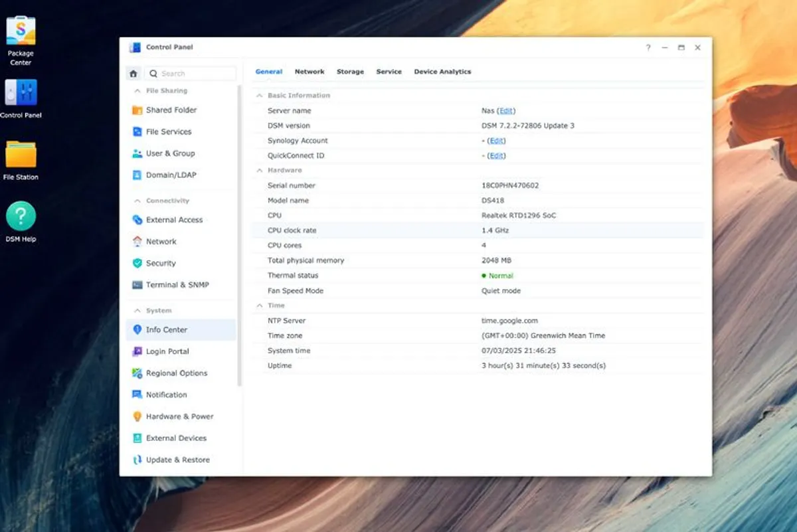
Task: Click the User & Group sidebar icon
Action: click(137, 153)
